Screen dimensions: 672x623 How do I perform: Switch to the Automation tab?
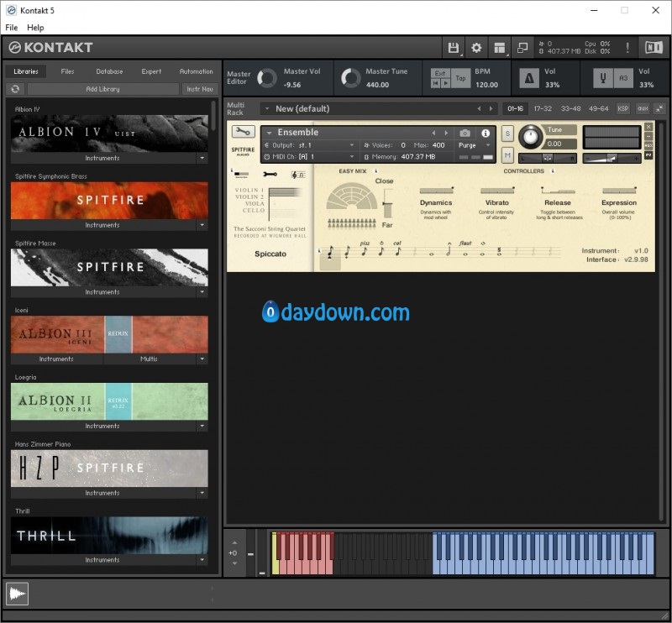[x=197, y=71]
